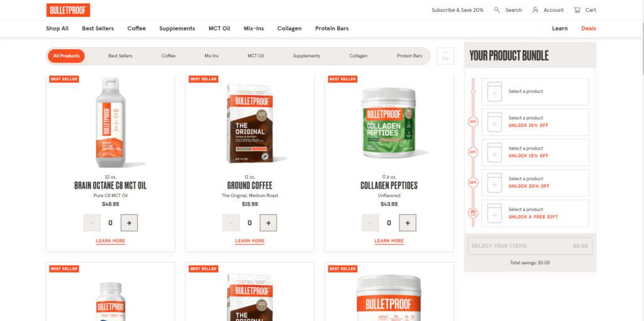644x321 pixels.
Task: Click the first empty bundle slot icon
Action: point(494,92)
